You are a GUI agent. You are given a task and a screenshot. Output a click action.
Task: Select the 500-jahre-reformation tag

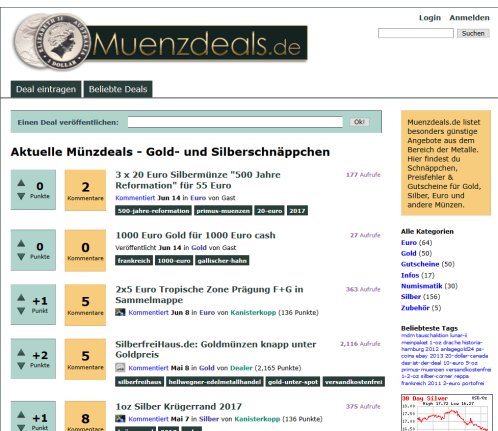(x=153, y=211)
